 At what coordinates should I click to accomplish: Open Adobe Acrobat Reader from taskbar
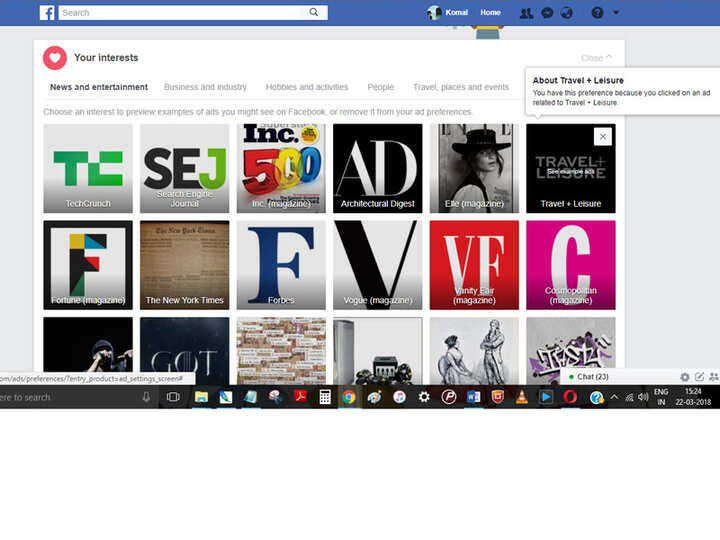click(x=300, y=397)
